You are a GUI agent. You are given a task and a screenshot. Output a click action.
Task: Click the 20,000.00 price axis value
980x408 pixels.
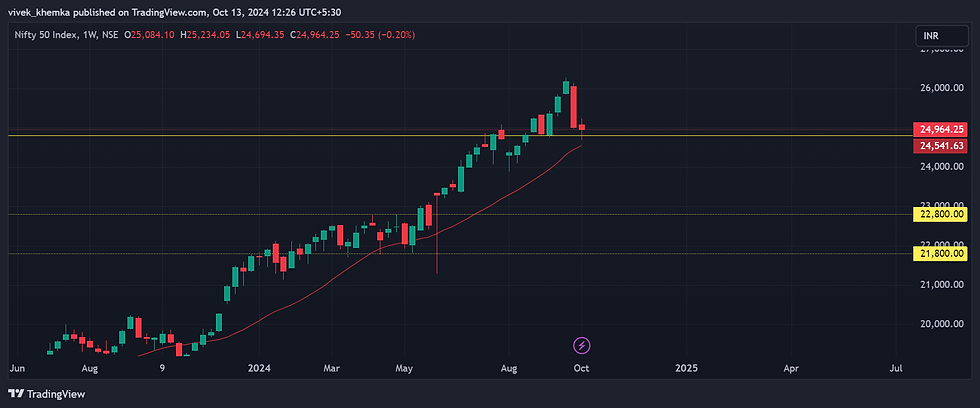tap(941, 324)
